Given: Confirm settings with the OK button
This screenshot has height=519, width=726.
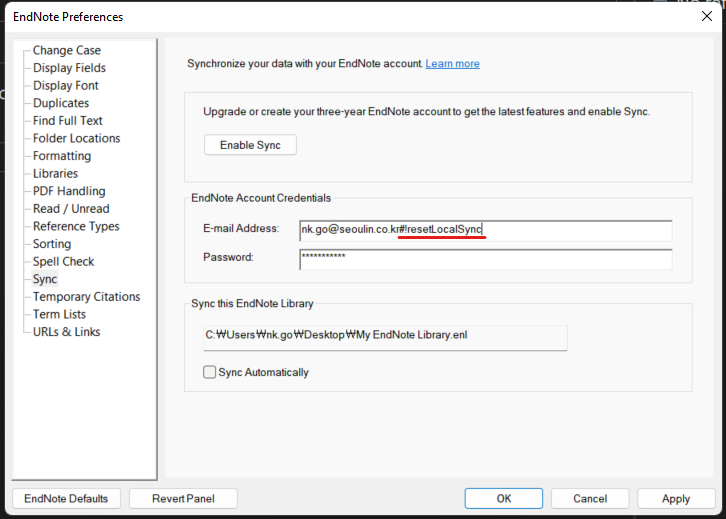Looking at the screenshot, I should coord(504,499).
